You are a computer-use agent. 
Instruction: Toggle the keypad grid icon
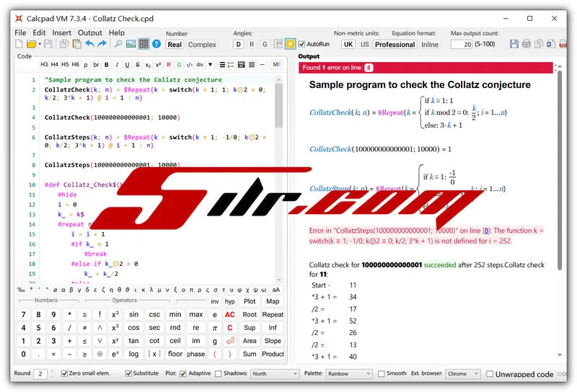[144, 44]
